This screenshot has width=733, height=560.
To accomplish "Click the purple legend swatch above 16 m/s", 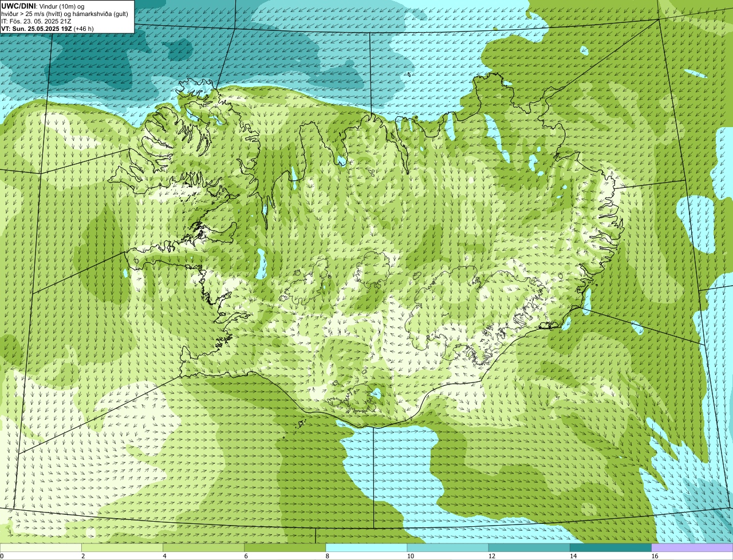I will point(692,547).
